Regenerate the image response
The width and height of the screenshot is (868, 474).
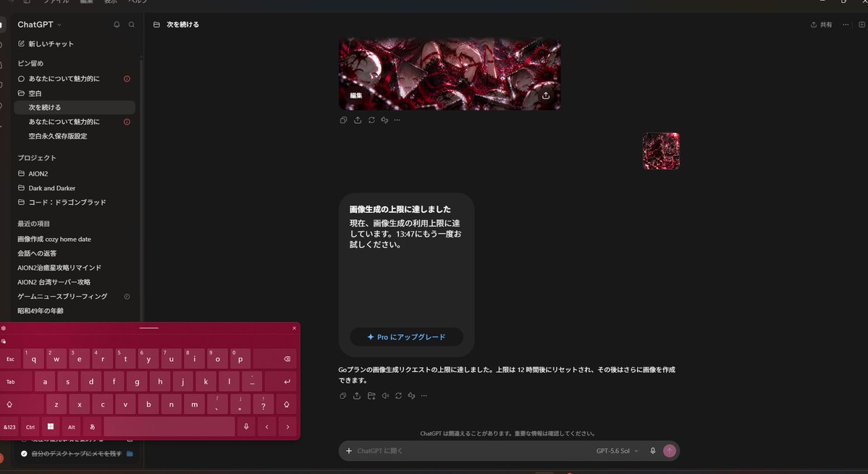tap(371, 120)
